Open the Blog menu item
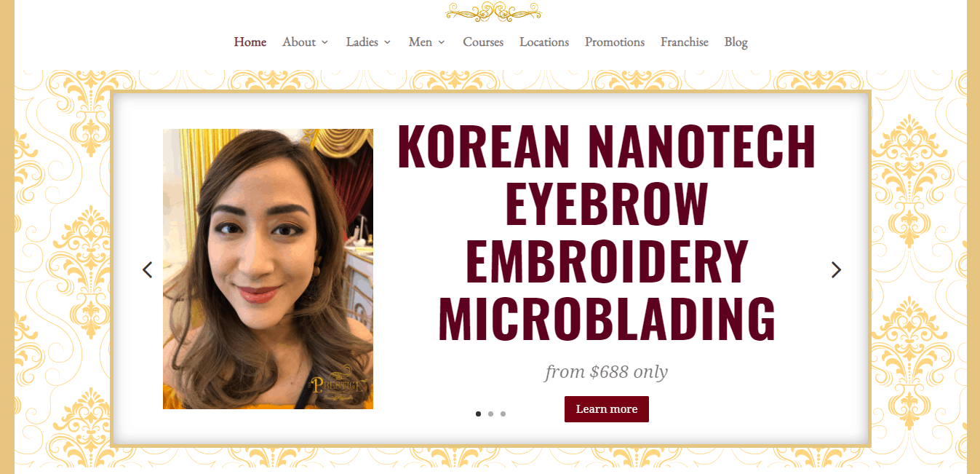This screenshot has width=980, height=474. coord(736,42)
